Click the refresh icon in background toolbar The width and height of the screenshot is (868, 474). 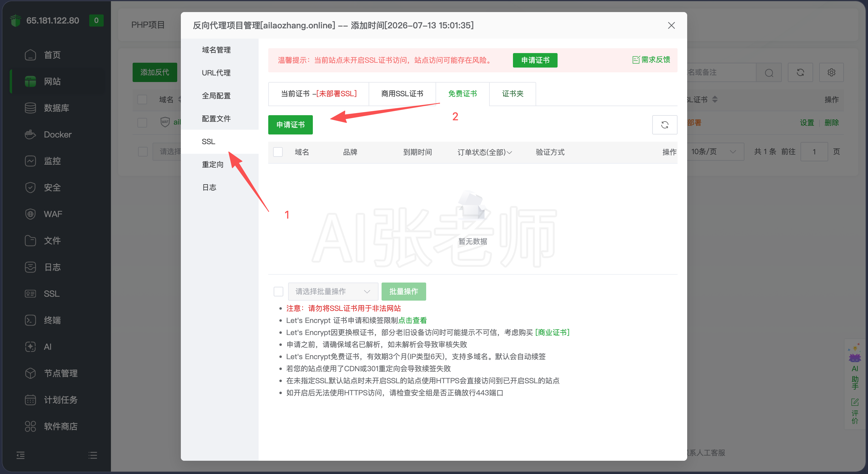coord(800,72)
